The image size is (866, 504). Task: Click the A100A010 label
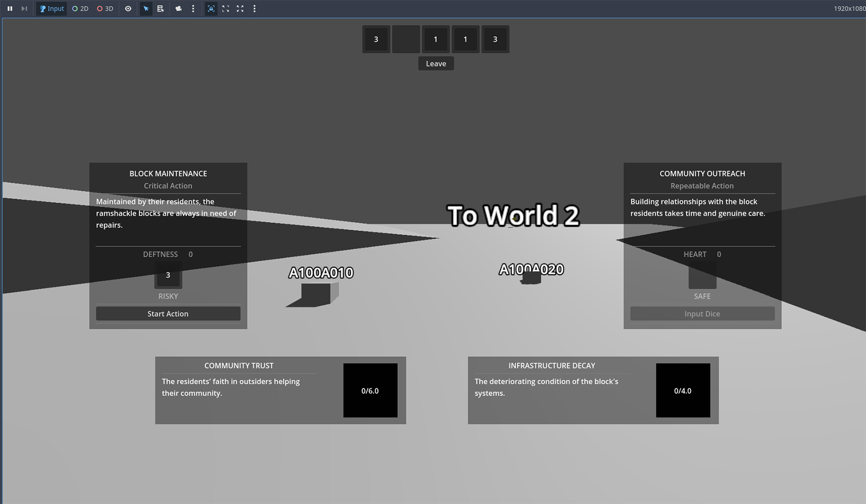point(321,273)
